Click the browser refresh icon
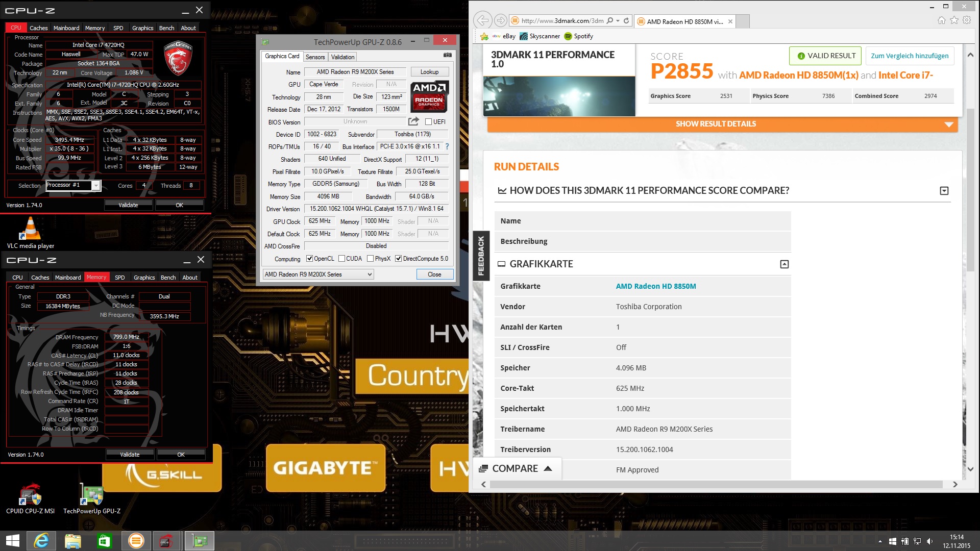 [626, 21]
